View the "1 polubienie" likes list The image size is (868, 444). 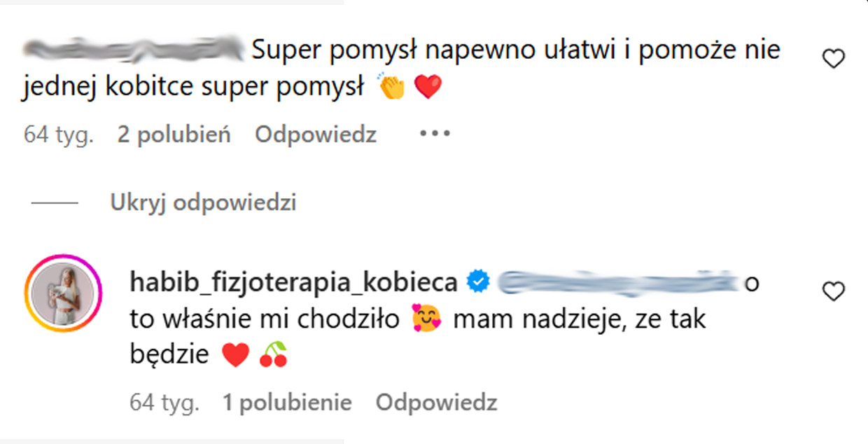(x=287, y=402)
